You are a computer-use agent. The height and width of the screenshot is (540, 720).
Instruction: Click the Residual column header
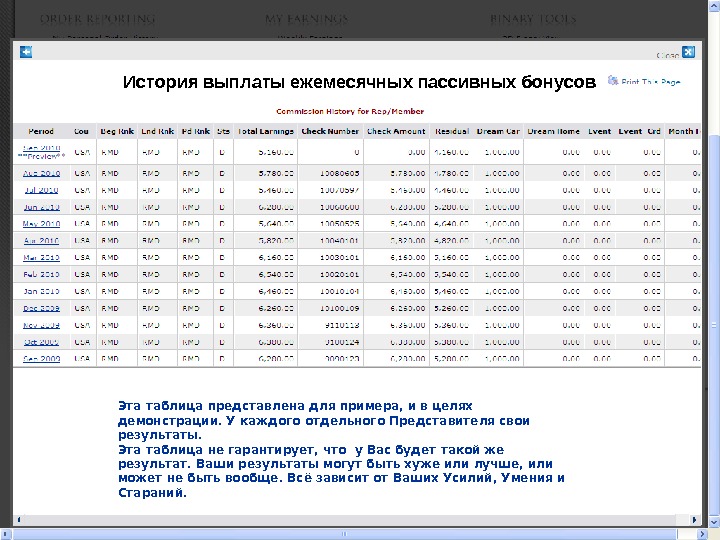click(452, 131)
